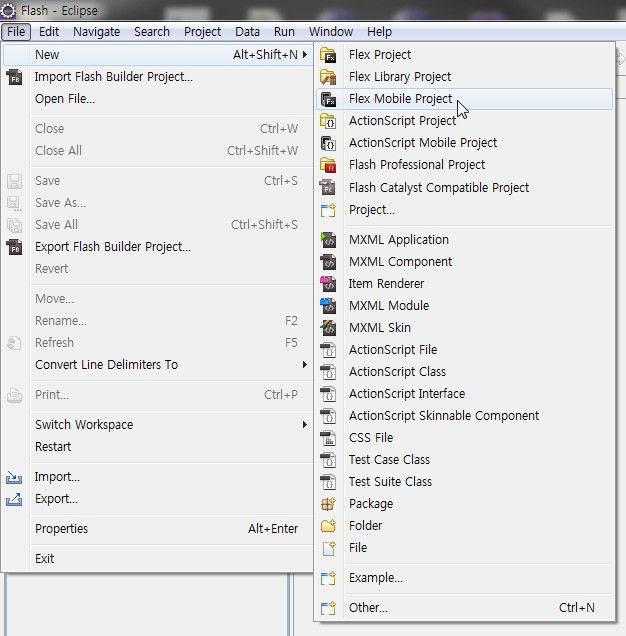
Task: Click the new File page icon
Action: [328, 548]
